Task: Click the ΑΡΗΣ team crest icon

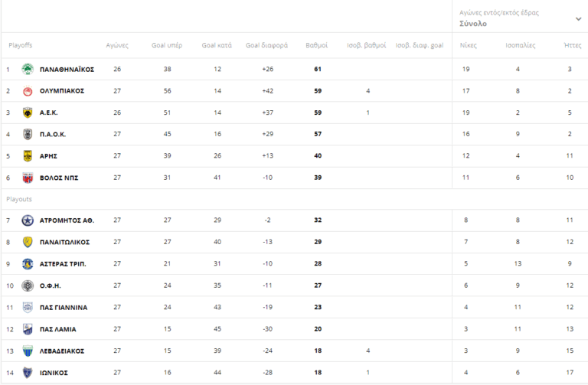Action: [x=28, y=156]
